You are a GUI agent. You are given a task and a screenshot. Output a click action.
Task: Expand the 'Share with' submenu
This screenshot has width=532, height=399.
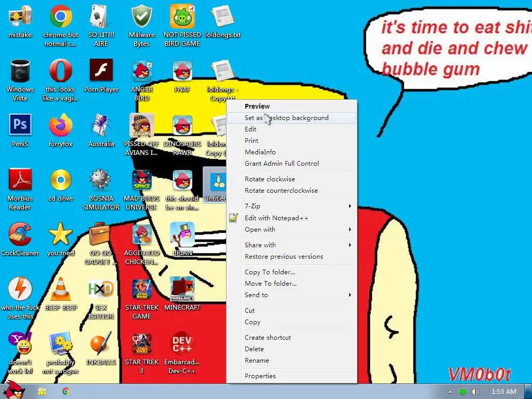tap(291, 245)
